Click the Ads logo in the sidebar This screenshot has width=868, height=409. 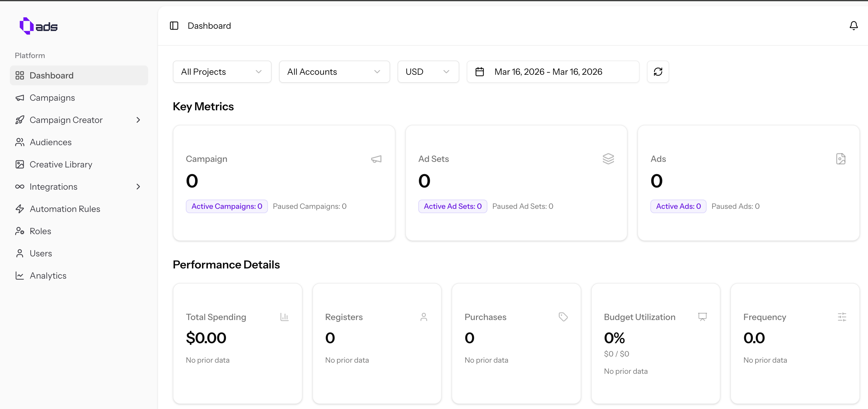pos(38,26)
